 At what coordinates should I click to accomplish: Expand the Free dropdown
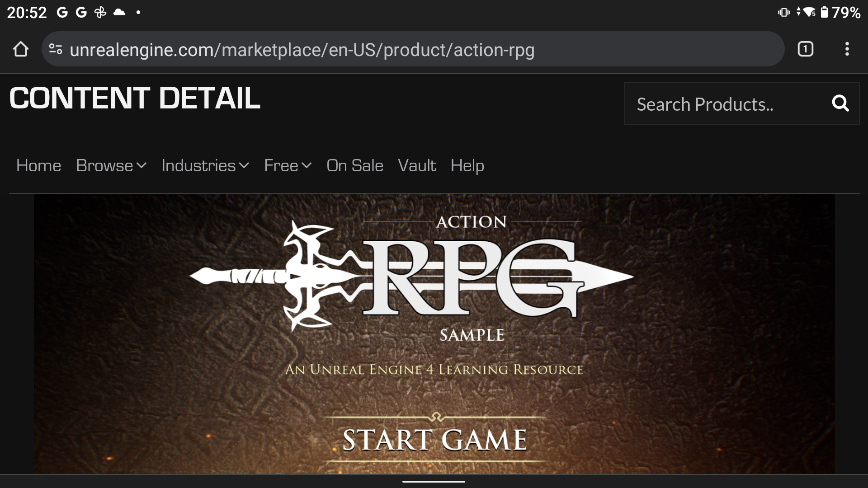point(288,166)
